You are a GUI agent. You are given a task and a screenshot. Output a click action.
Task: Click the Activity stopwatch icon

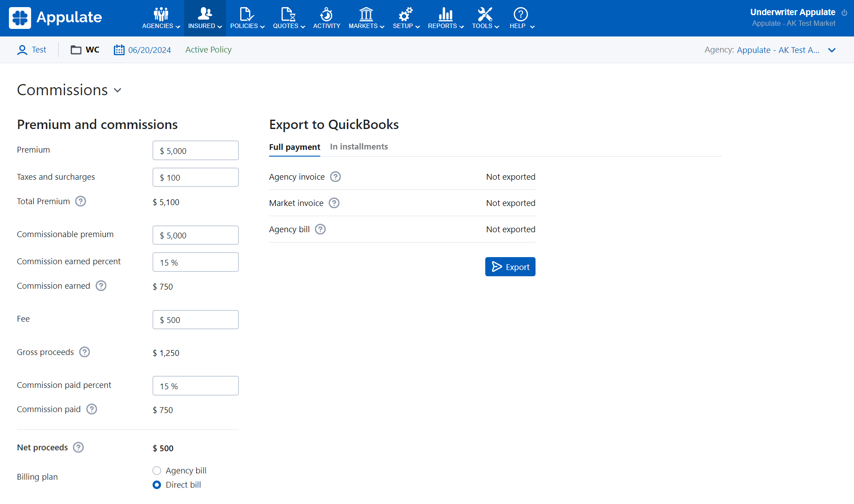click(x=326, y=15)
